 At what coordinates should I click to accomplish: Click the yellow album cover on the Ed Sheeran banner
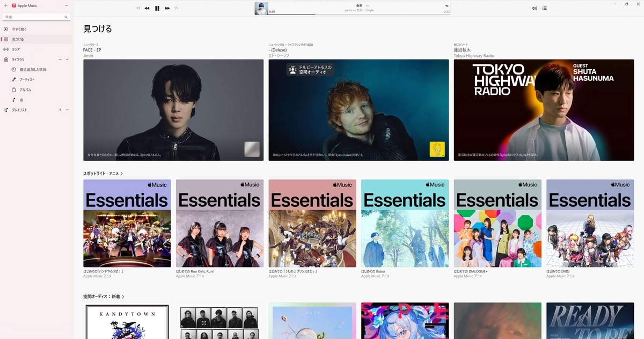click(437, 149)
